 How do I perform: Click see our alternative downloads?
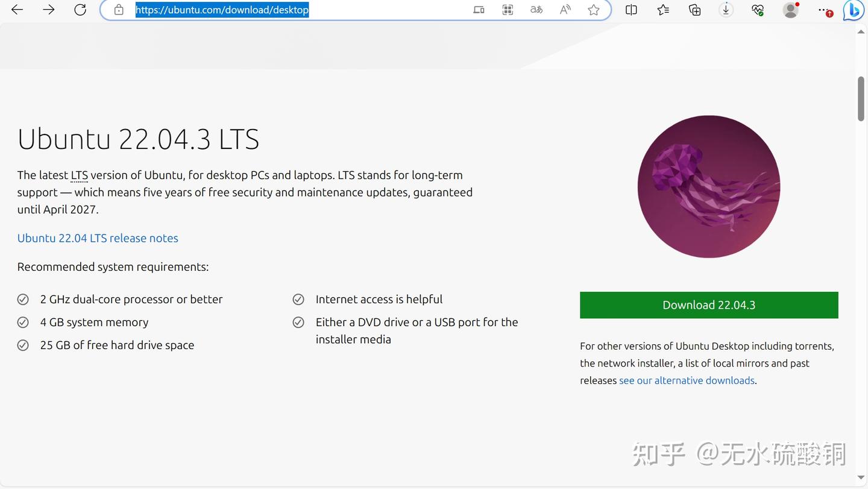[687, 380]
